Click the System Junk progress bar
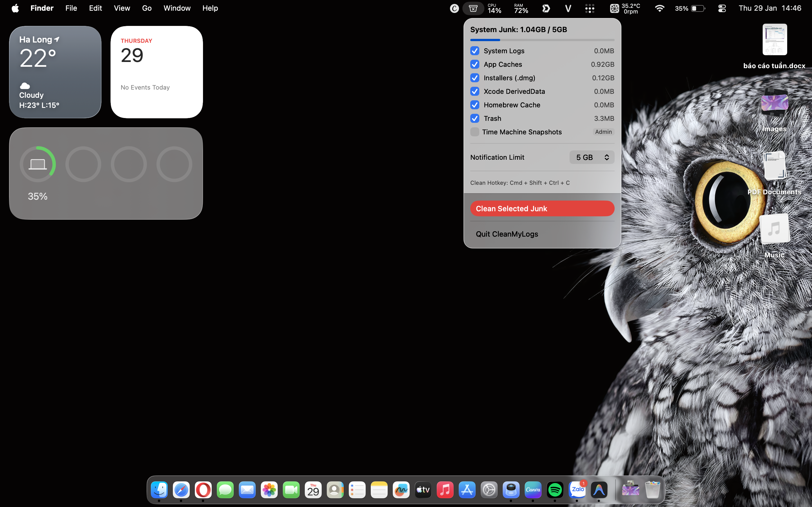 coord(542,40)
